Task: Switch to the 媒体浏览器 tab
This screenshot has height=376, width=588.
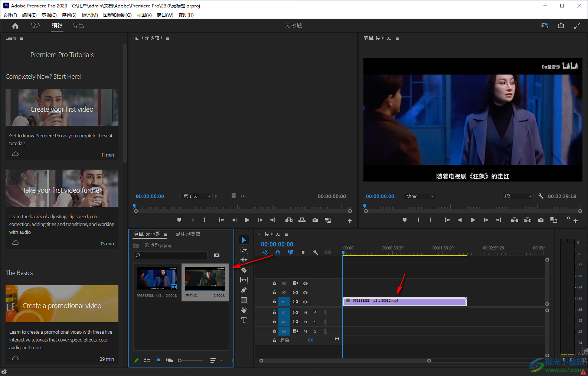Action: [188, 234]
